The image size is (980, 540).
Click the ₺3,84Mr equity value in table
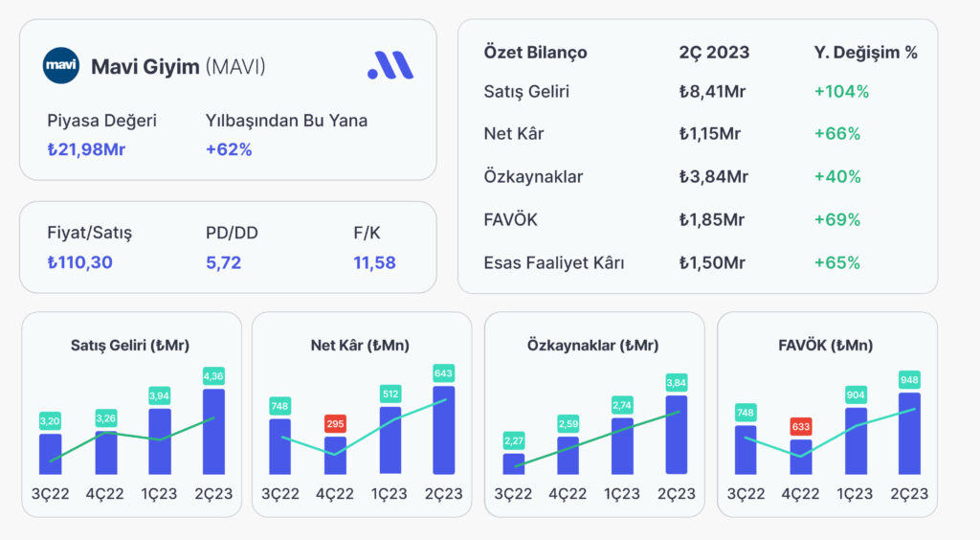(x=714, y=177)
